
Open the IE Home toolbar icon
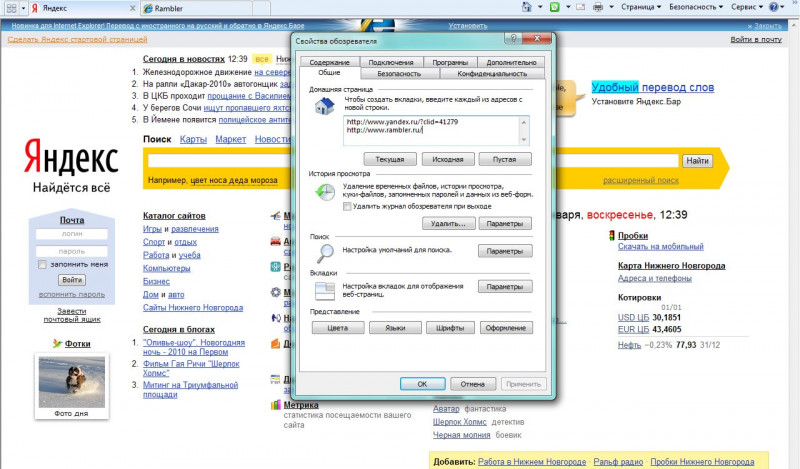527,7
